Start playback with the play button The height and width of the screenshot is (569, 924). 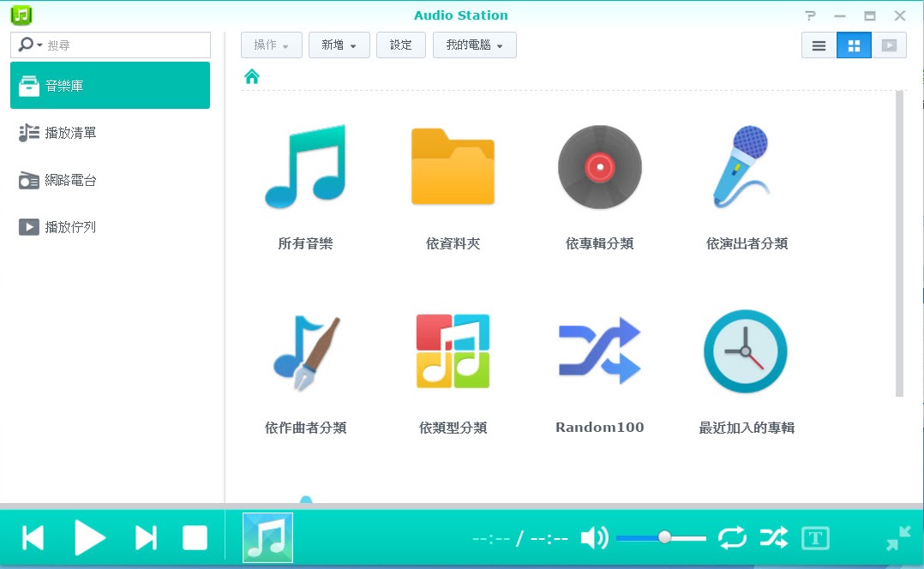tap(89, 538)
